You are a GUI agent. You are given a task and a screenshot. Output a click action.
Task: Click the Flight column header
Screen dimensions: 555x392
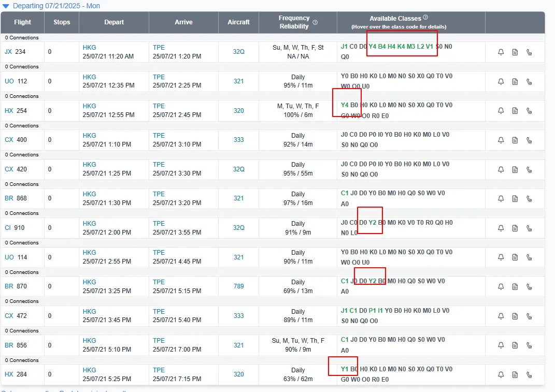pyautogui.click(x=23, y=22)
